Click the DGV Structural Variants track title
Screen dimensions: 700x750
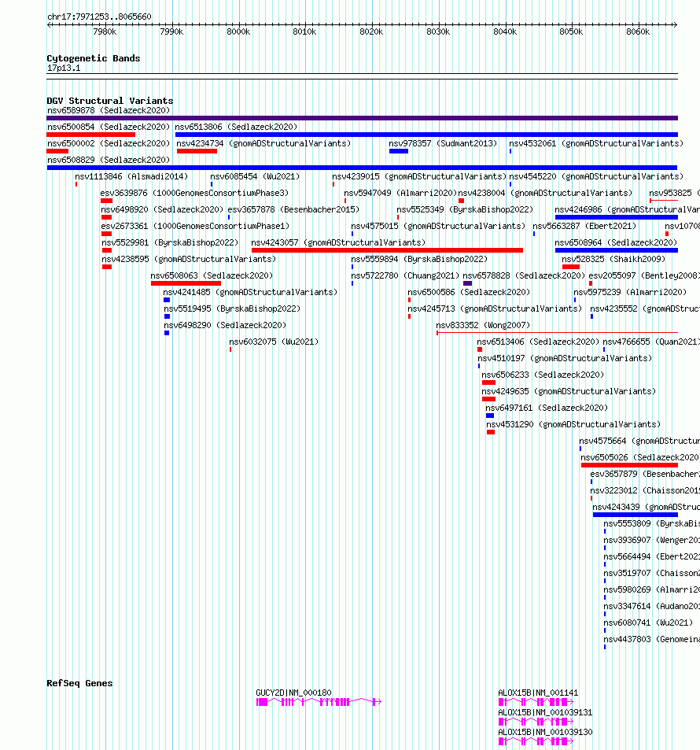point(110,101)
